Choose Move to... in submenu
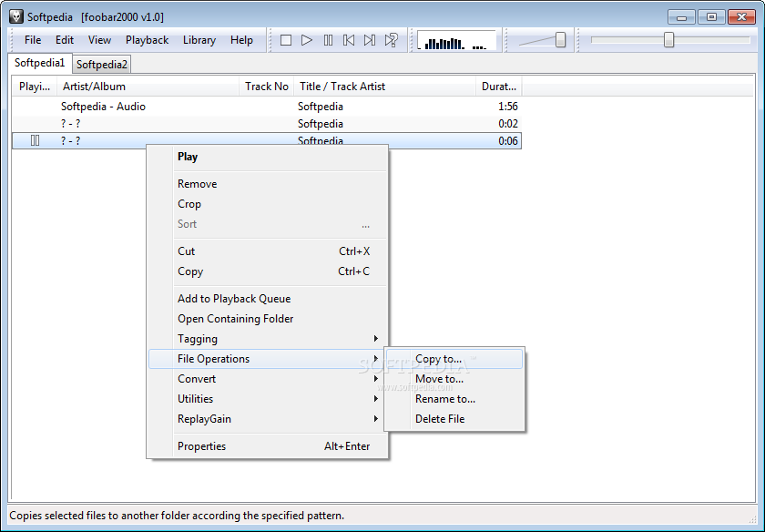Screen dimensions: 765x532 [x=454, y=379]
